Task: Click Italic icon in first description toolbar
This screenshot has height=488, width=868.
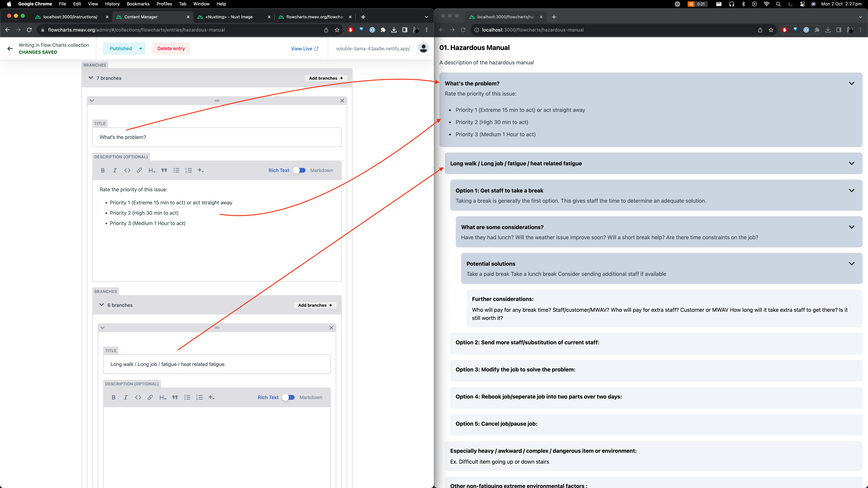Action: (115, 170)
